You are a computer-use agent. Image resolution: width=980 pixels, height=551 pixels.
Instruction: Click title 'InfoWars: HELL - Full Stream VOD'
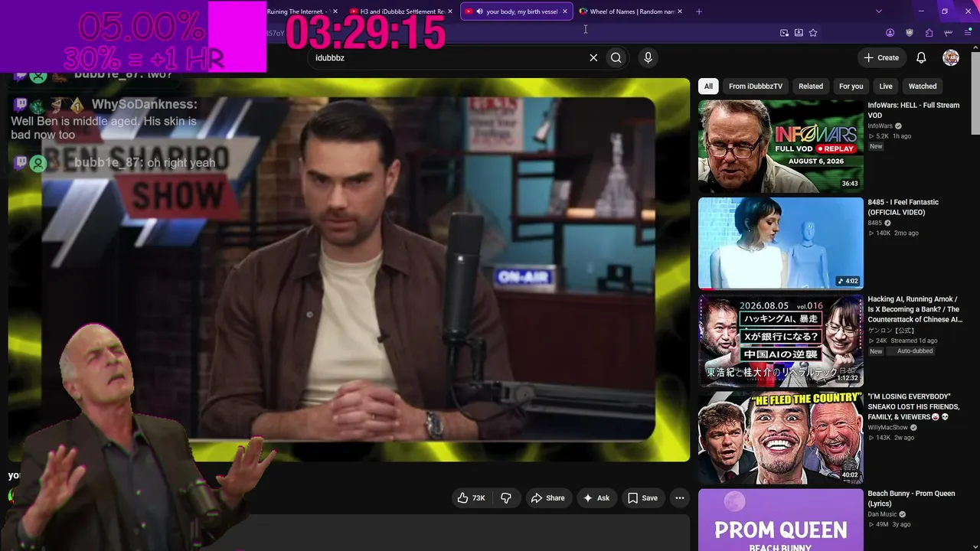click(x=913, y=110)
